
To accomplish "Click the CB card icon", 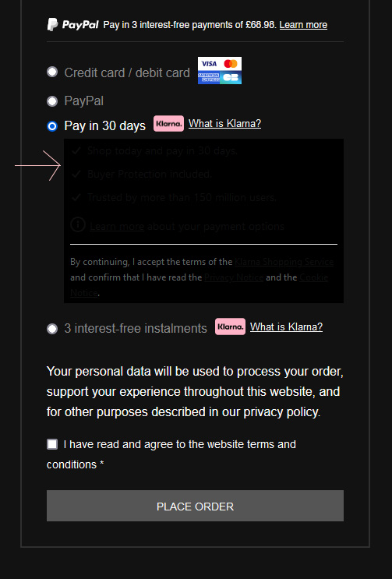I will [231, 77].
